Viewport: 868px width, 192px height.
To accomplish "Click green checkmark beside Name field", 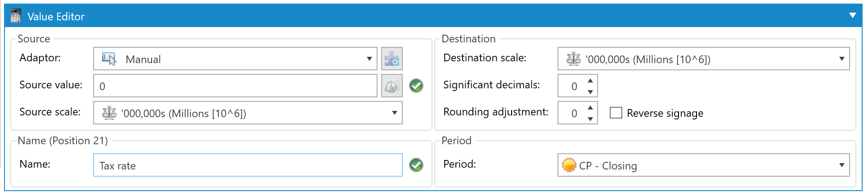I will (x=416, y=165).
